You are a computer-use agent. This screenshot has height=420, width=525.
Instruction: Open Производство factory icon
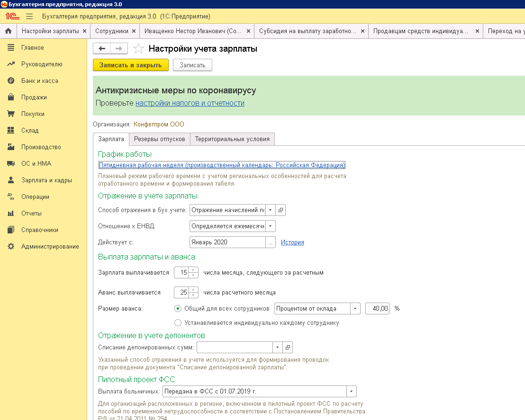click(11, 147)
